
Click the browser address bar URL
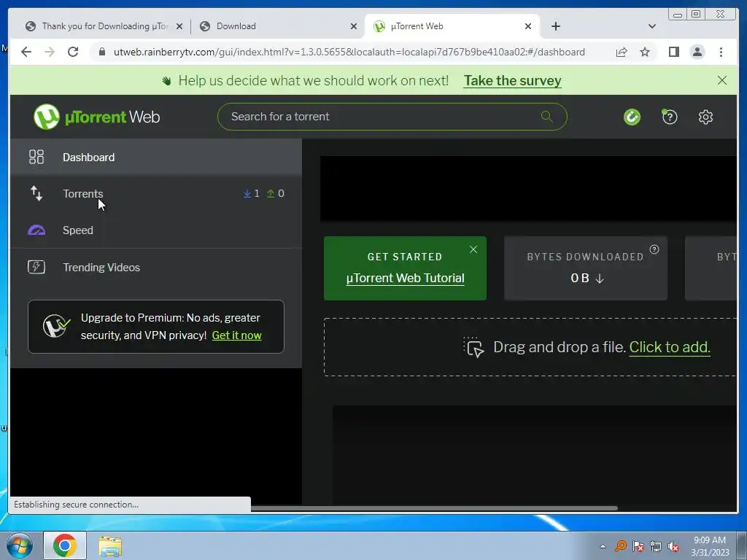coord(349,52)
